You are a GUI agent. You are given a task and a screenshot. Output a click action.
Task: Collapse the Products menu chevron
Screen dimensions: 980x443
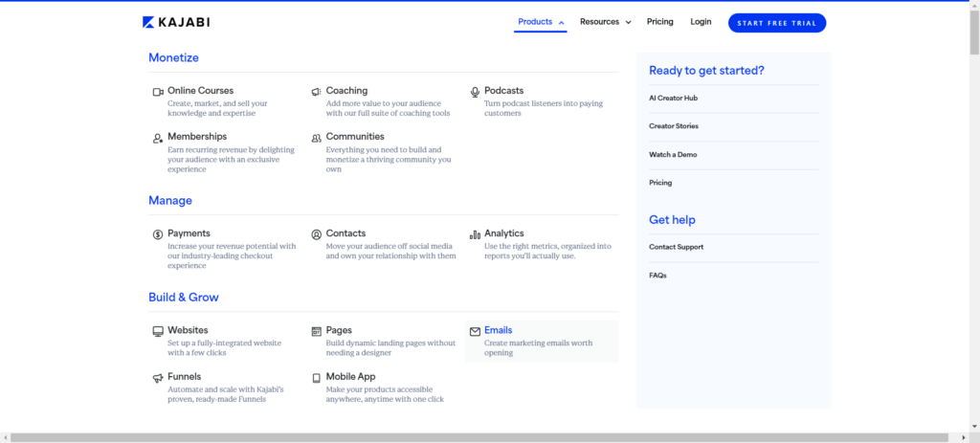(x=561, y=23)
